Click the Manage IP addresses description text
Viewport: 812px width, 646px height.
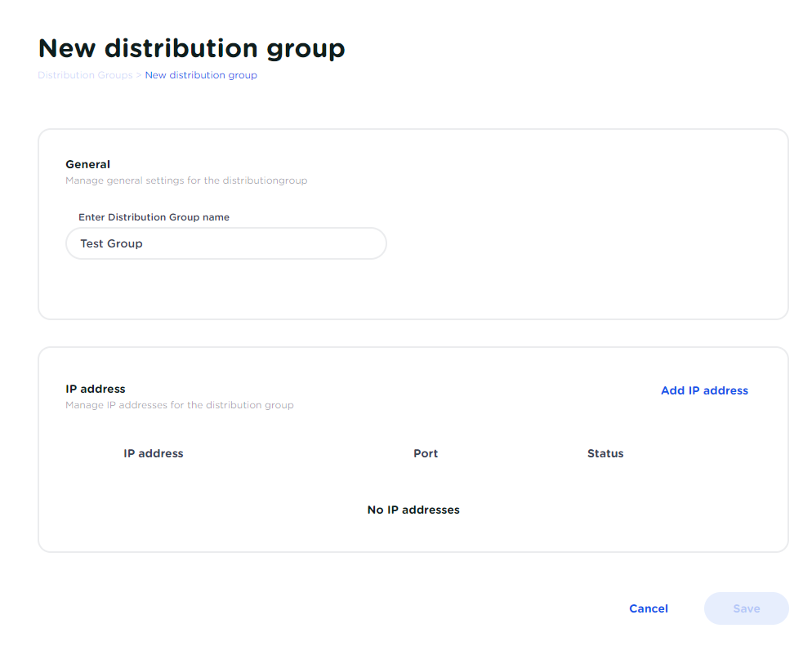(x=179, y=405)
